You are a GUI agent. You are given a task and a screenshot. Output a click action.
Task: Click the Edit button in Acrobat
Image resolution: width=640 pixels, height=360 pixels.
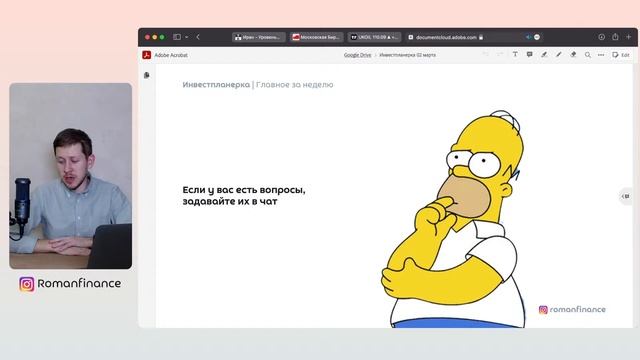click(621, 55)
